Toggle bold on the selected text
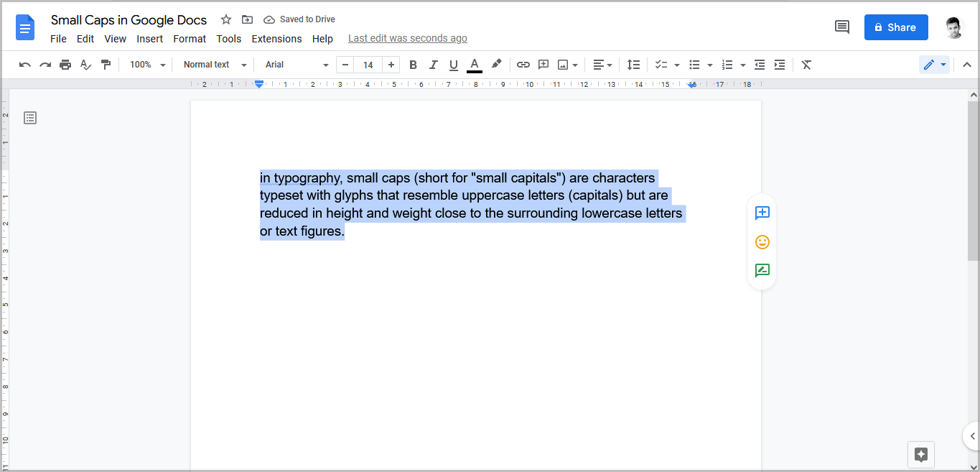This screenshot has width=980, height=472. [x=413, y=65]
